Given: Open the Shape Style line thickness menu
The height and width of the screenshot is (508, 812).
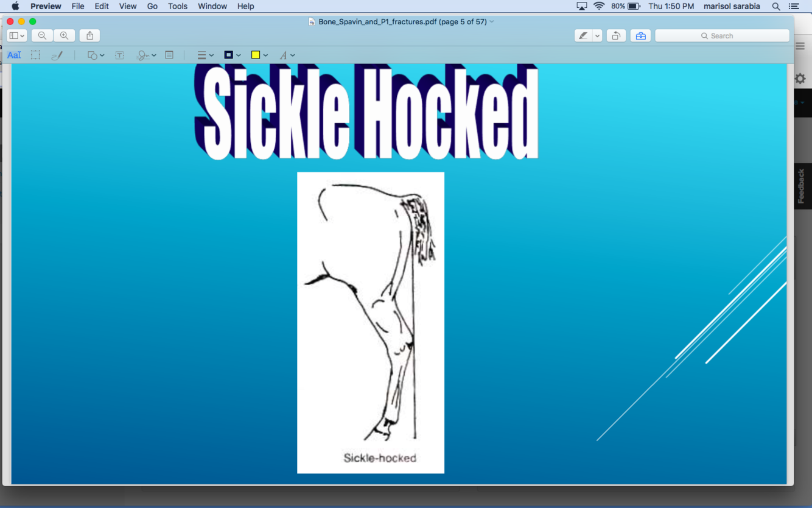Looking at the screenshot, I should tap(205, 55).
